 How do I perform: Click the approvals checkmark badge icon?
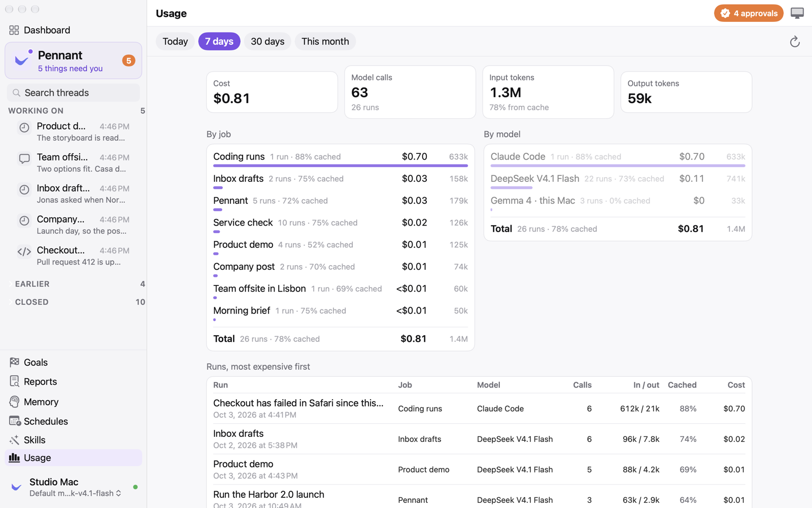[725, 13]
